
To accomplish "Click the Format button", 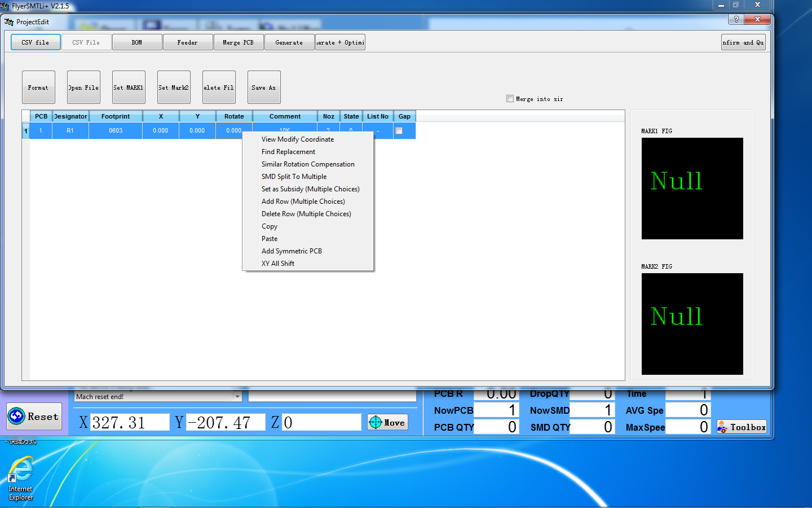I will pos(38,87).
